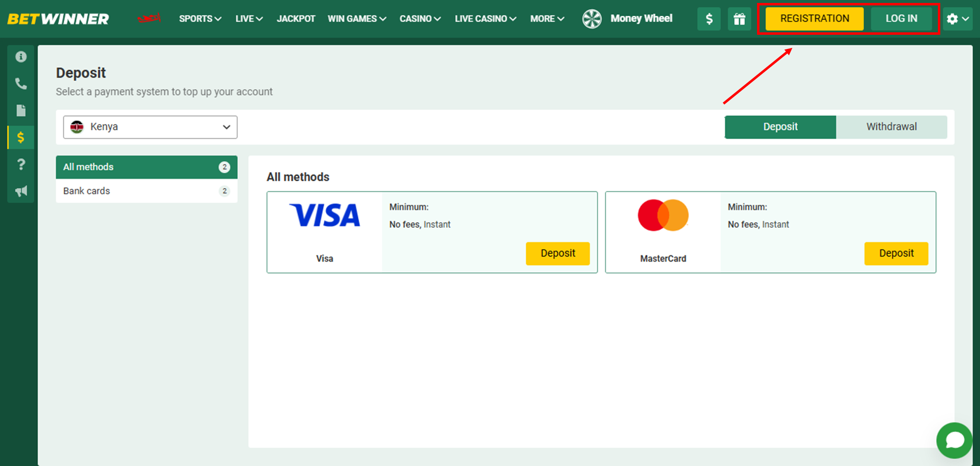Image resolution: width=980 pixels, height=466 pixels.
Task: Open the Sports dropdown menu
Action: [x=200, y=19]
